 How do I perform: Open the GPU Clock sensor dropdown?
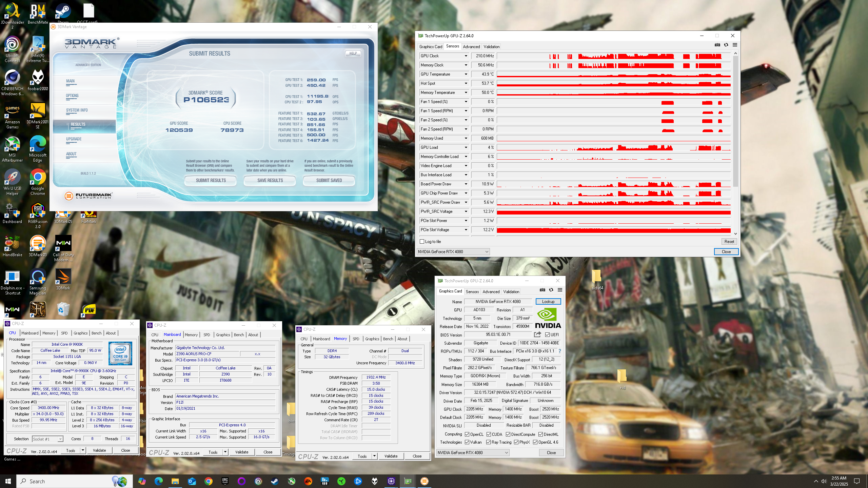coord(466,56)
